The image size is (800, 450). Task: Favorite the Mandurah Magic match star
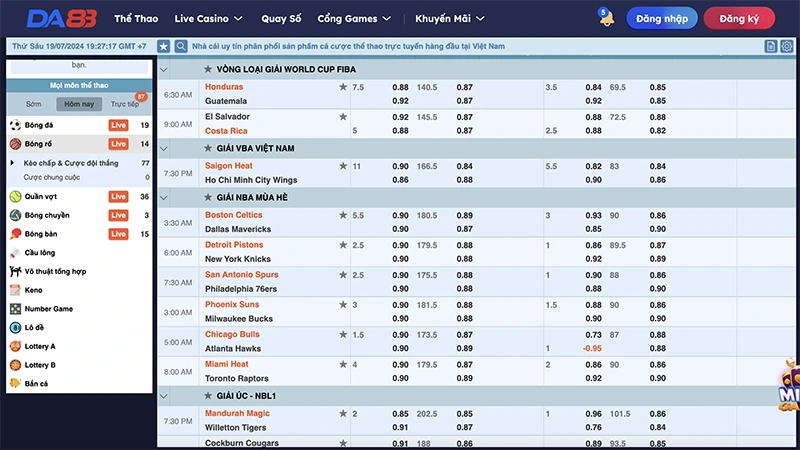pyautogui.click(x=343, y=414)
